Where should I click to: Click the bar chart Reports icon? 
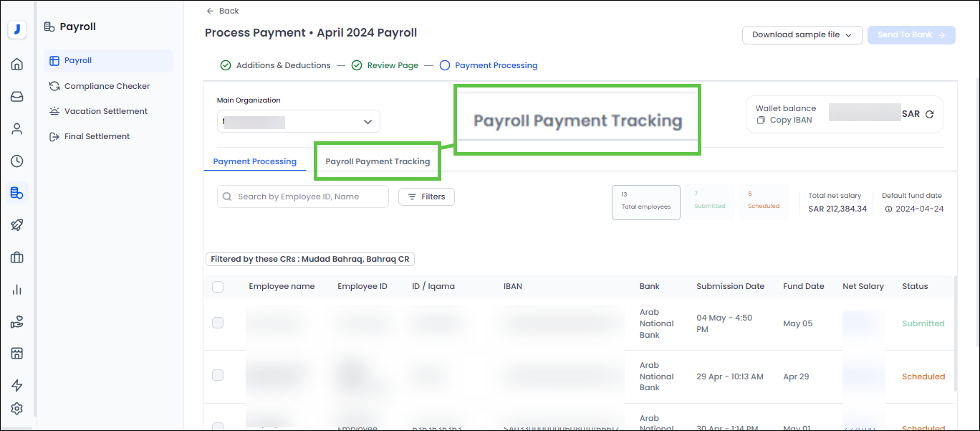pos(17,290)
